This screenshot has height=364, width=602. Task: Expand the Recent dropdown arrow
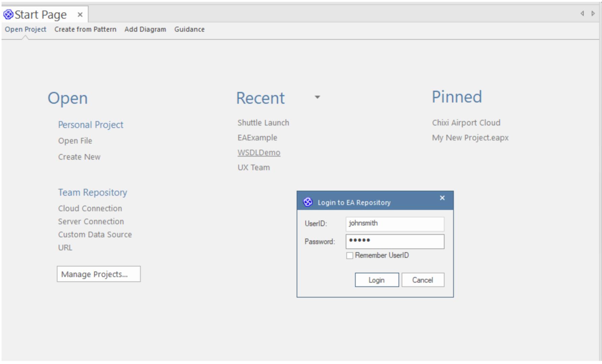(317, 97)
